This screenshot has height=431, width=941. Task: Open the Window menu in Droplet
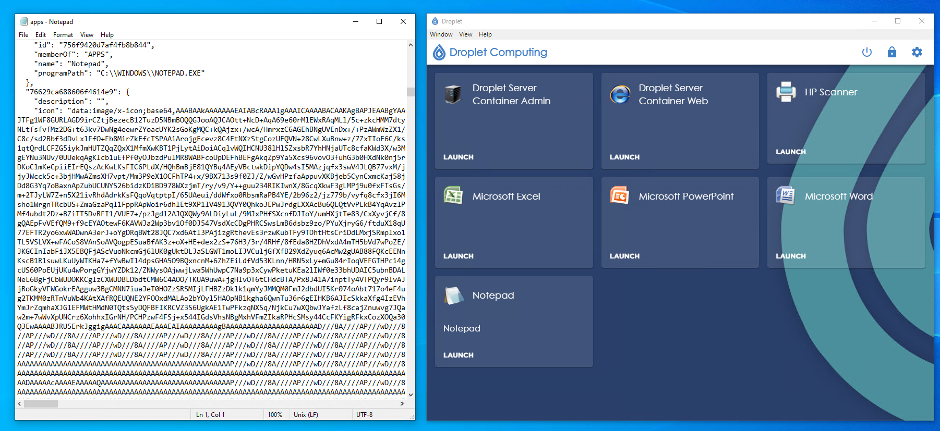(x=441, y=34)
